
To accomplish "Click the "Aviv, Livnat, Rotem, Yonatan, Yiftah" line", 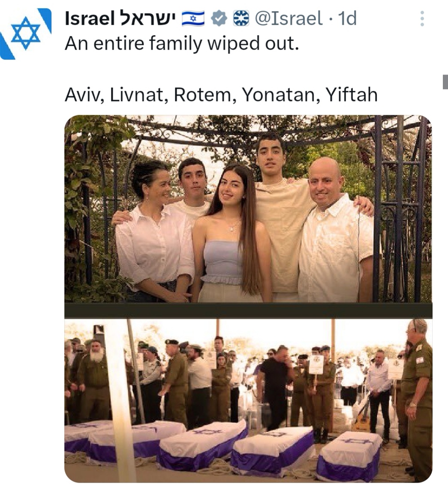I will pyautogui.click(x=221, y=95).
